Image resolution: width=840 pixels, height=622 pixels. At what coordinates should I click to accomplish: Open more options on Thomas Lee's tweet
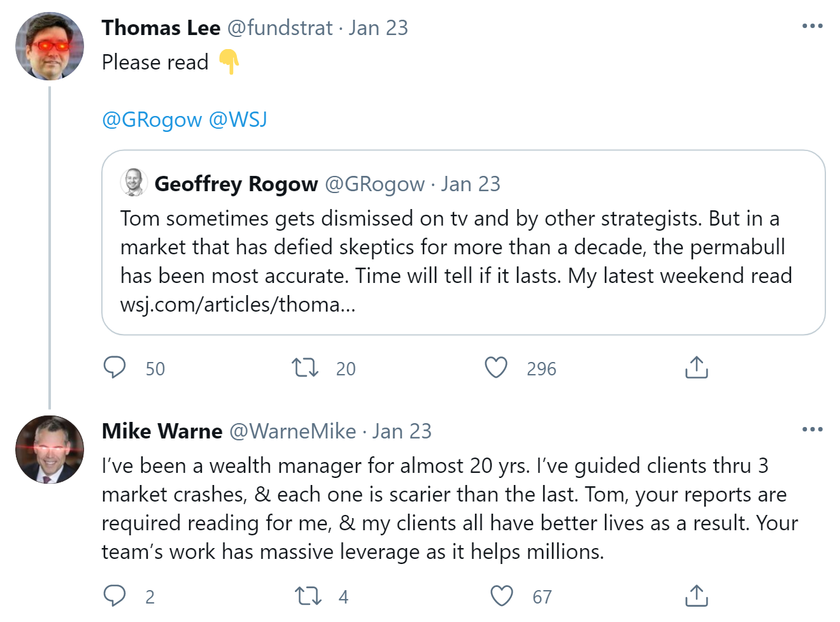pos(812,26)
